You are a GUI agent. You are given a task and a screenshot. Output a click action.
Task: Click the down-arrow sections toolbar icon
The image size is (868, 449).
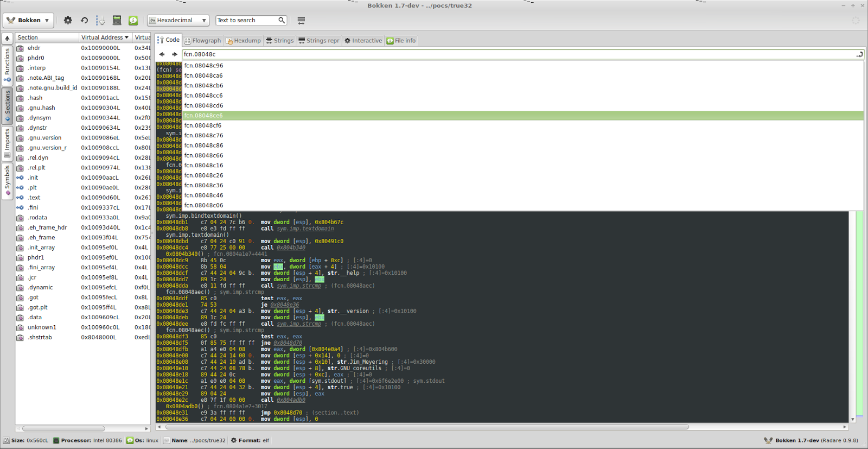[100, 20]
